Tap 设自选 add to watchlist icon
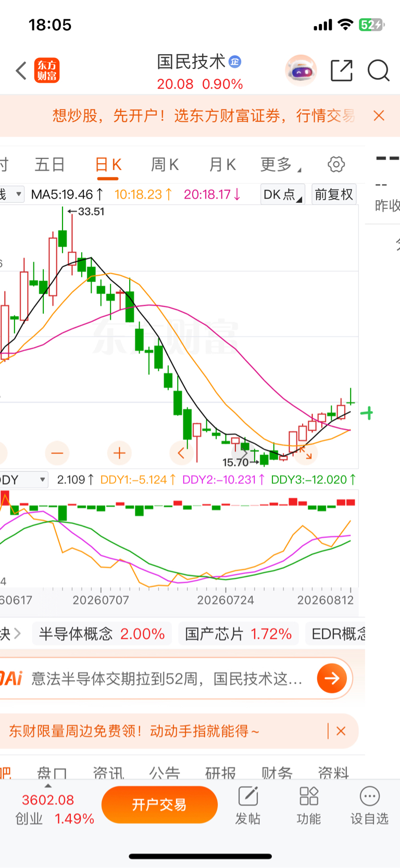Image resolution: width=400 pixels, height=868 pixels. [370, 806]
